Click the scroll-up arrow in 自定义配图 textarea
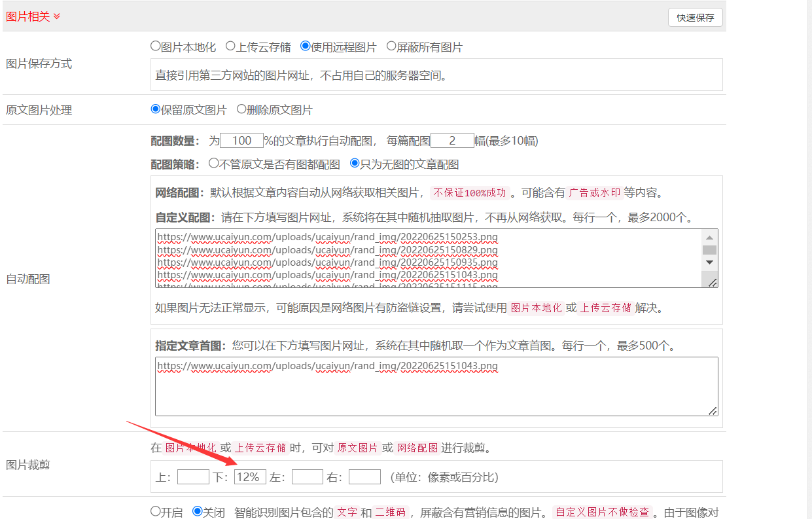 tap(709, 237)
